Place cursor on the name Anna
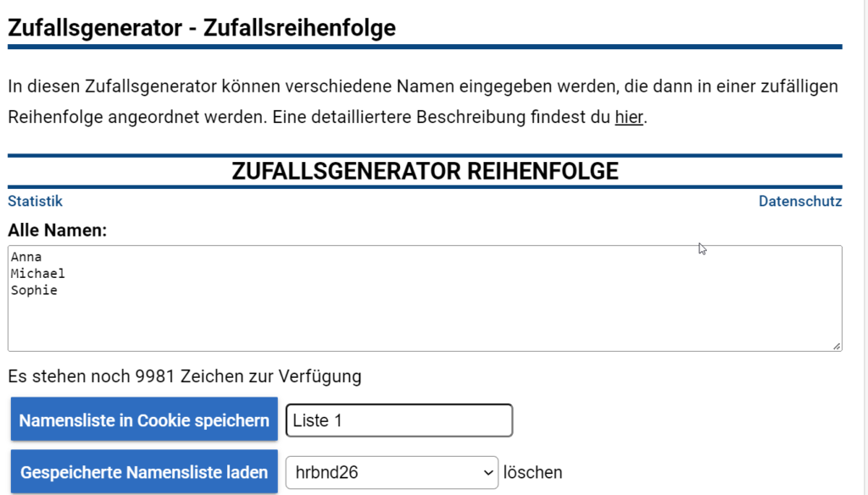Viewport: 868px width, 495px height. (26, 257)
